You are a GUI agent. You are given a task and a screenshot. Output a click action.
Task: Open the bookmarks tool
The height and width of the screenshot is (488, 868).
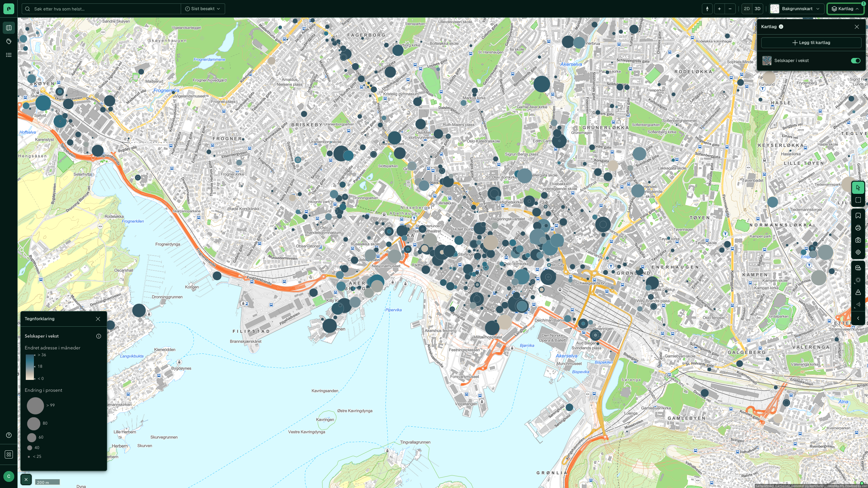(858, 216)
